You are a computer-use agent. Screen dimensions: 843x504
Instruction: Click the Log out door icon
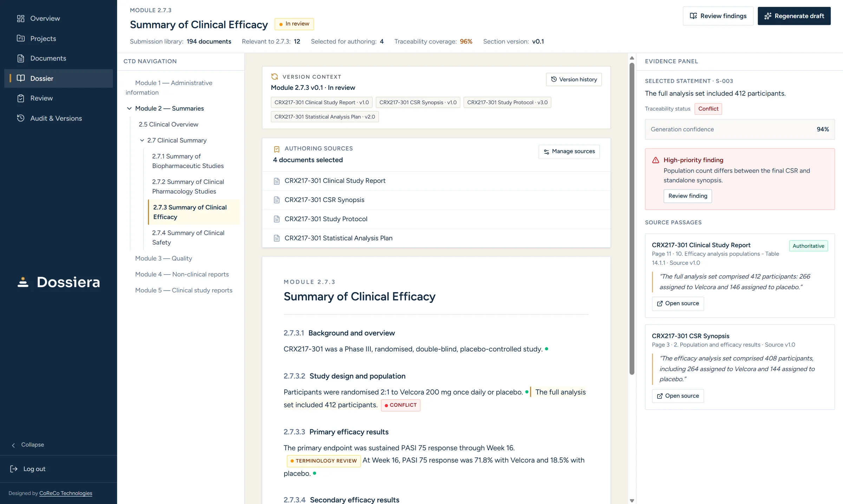pyautogui.click(x=14, y=469)
